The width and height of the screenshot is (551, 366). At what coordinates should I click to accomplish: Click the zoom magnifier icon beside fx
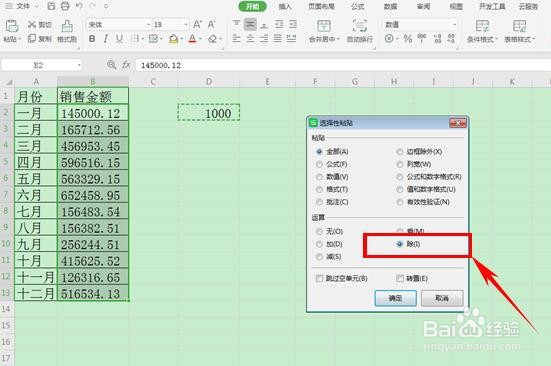[x=111, y=65]
